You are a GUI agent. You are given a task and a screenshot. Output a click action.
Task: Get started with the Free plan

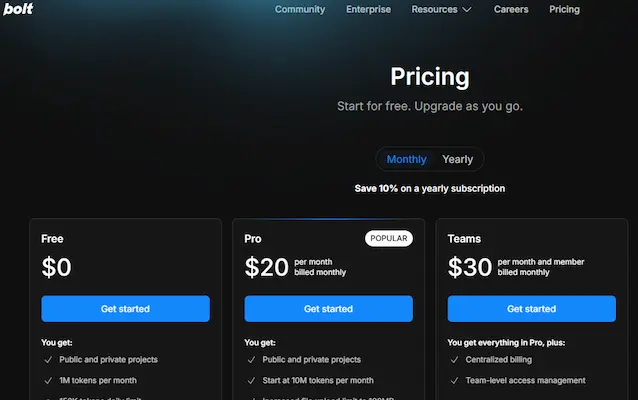(x=125, y=309)
